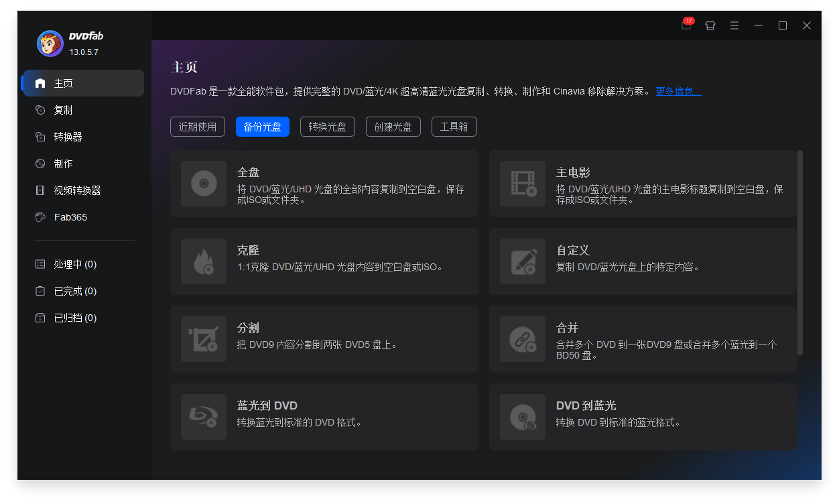Screen dimensions: 839x504
Task: Select the 全盘 (Full Disc) copy icon
Action: point(203,184)
